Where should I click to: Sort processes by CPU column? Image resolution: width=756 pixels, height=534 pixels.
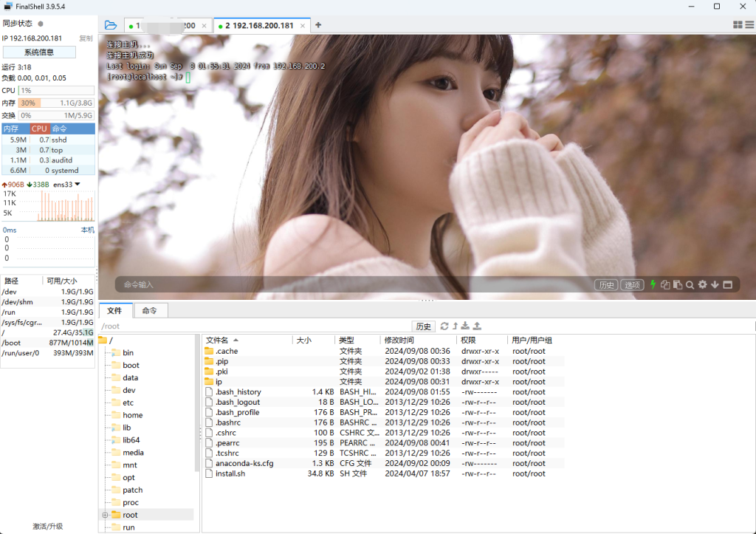pyautogui.click(x=39, y=129)
